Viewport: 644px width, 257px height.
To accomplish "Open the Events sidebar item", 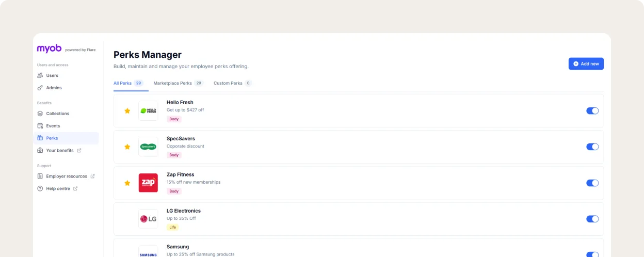I will (66, 126).
